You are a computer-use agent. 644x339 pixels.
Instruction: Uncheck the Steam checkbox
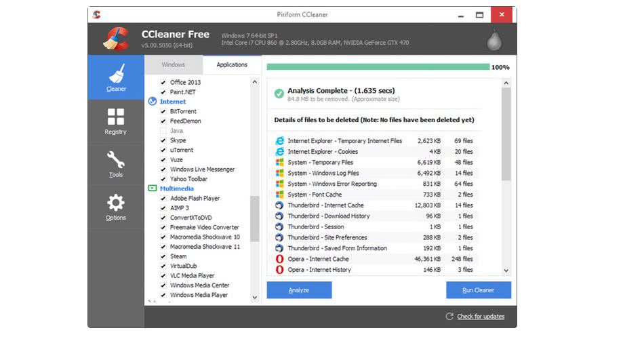pos(163,256)
